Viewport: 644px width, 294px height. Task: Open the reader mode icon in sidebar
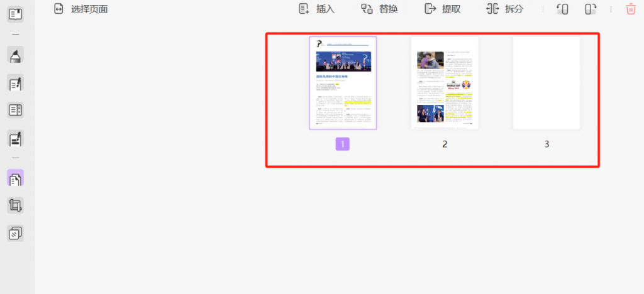pyautogui.click(x=15, y=14)
